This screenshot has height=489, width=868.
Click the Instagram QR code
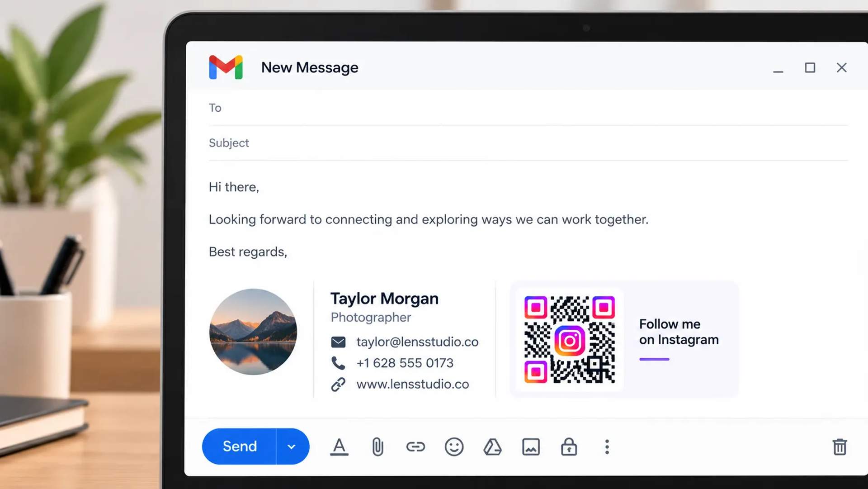point(569,340)
